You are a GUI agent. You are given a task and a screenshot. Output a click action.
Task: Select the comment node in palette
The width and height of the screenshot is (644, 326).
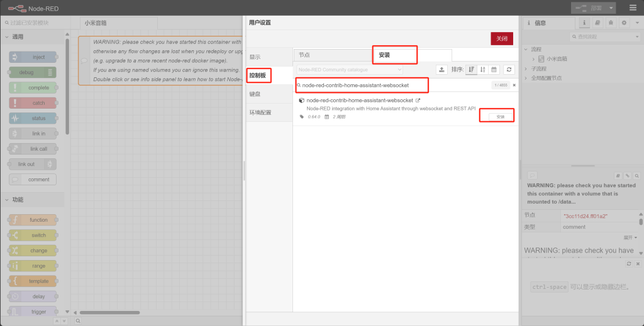click(x=33, y=180)
